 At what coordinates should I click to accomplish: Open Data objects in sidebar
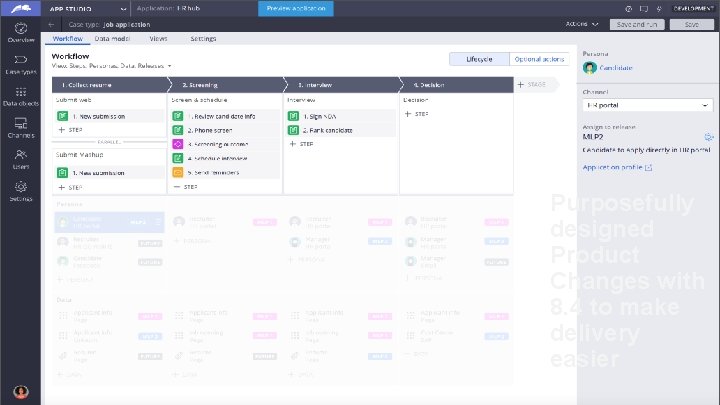click(21, 96)
